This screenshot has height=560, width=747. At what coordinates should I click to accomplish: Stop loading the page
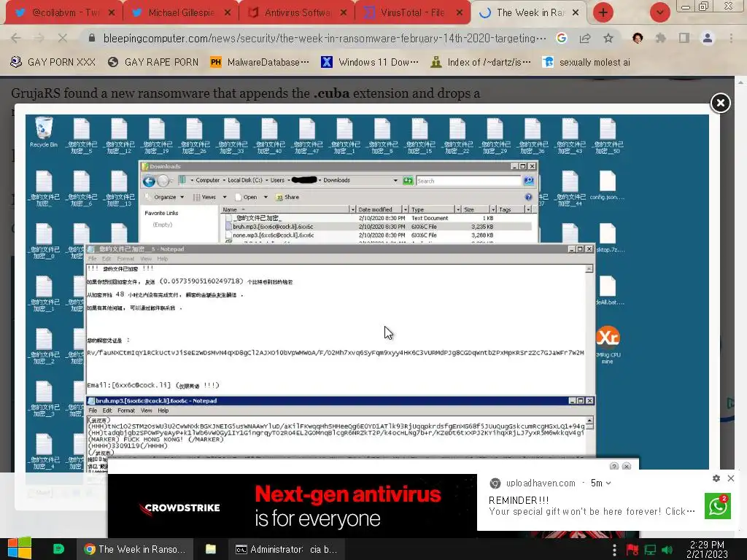(x=63, y=38)
